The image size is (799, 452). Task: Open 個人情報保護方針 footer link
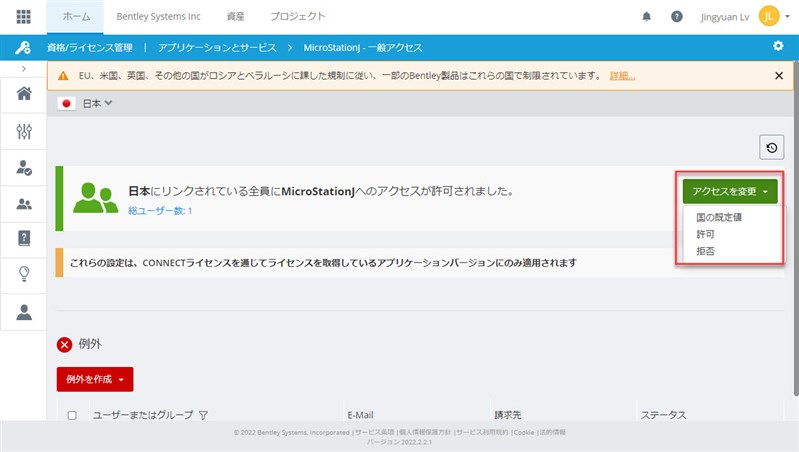[x=425, y=432]
